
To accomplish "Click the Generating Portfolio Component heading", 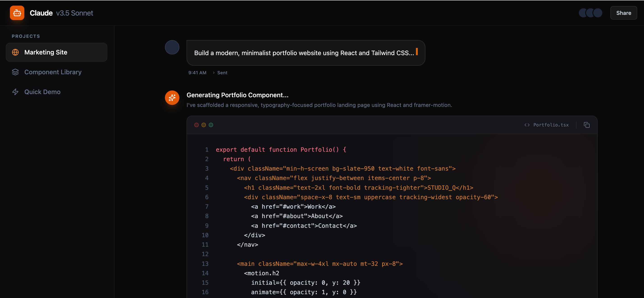I will point(237,95).
